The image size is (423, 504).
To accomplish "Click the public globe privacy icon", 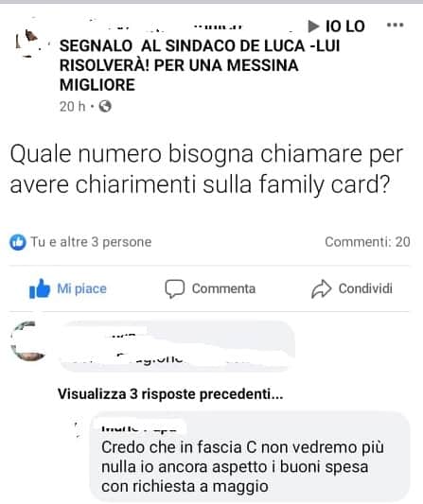I will 105,106.
